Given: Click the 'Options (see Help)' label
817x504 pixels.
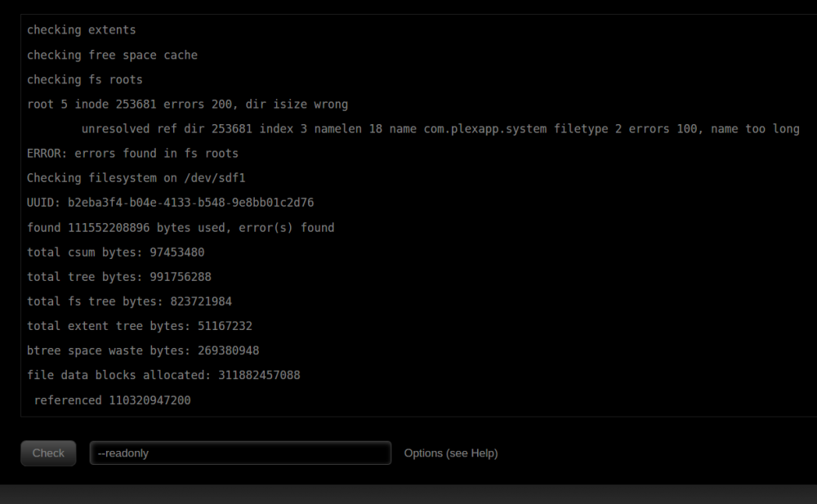Looking at the screenshot, I should pos(451,453).
